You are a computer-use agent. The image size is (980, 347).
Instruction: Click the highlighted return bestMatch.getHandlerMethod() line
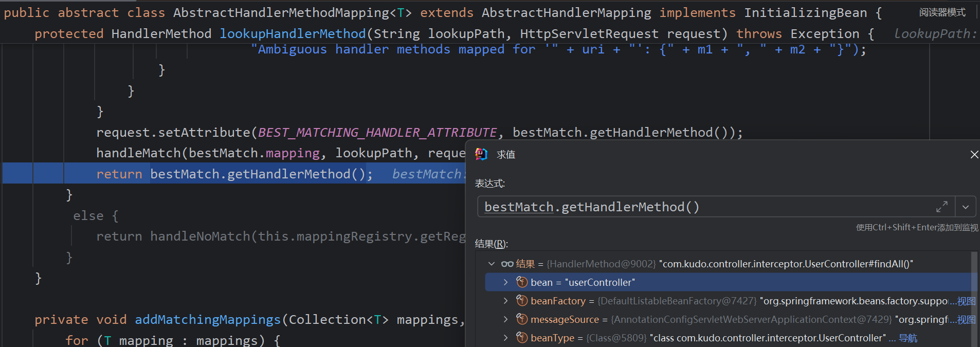[x=234, y=174]
